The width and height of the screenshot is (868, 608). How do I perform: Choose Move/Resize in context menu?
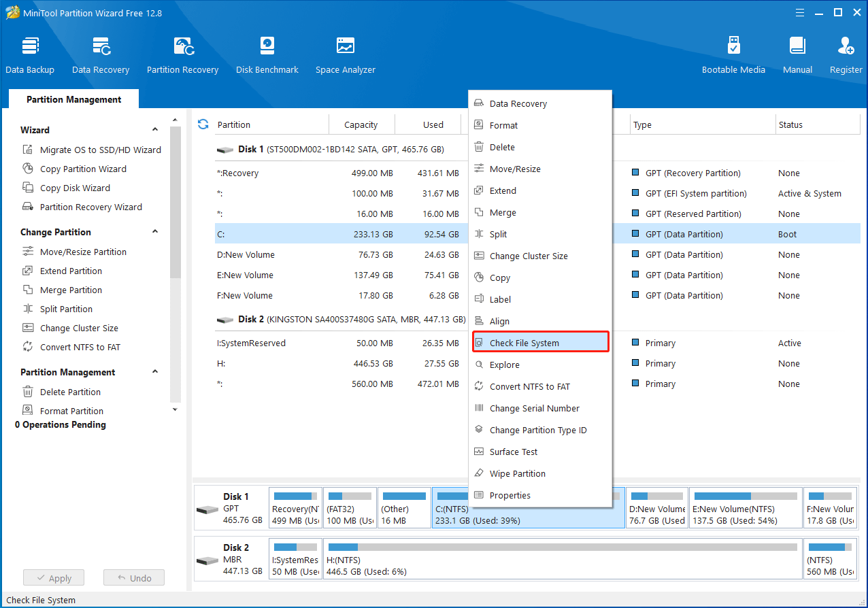coord(540,169)
